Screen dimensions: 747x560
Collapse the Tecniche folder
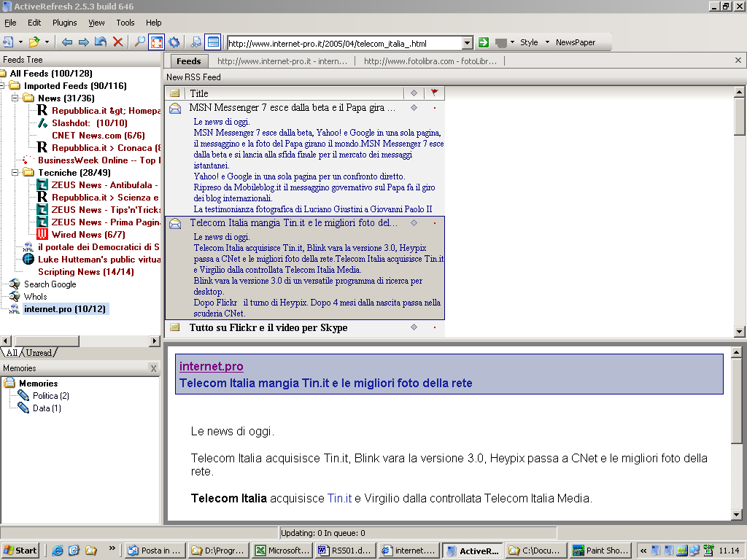click(x=15, y=172)
